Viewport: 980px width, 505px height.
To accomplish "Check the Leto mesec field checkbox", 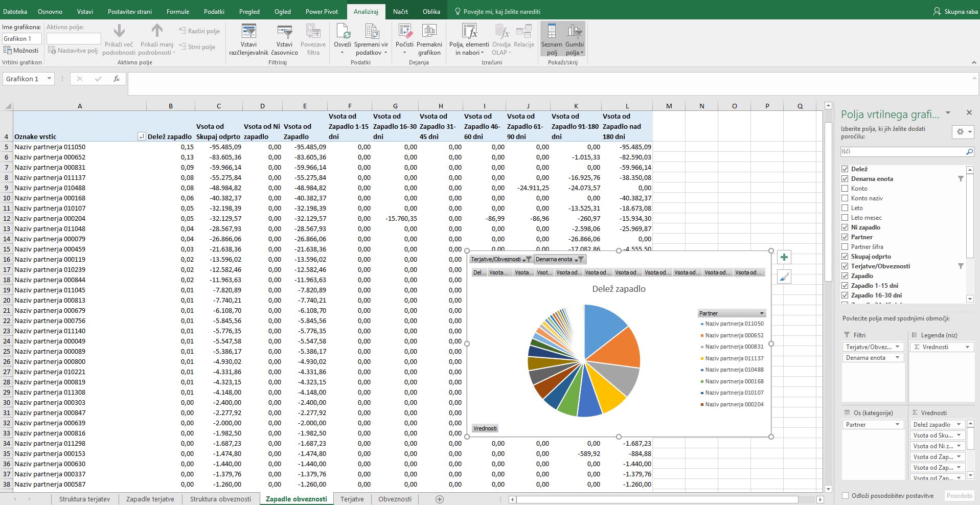I will pyautogui.click(x=845, y=218).
